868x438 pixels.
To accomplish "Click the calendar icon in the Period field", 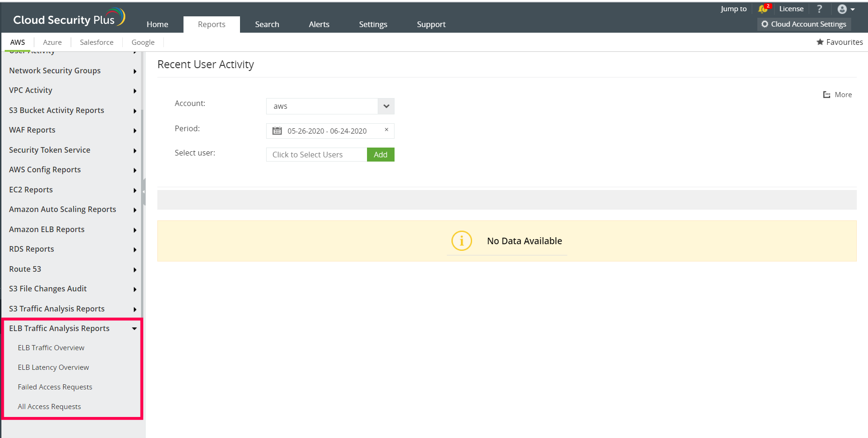I will click(276, 131).
